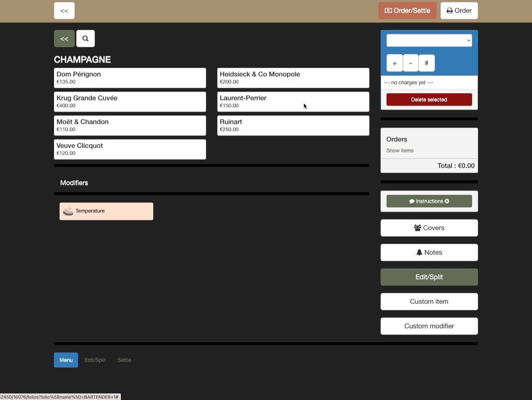The width and height of the screenshot is (532, 400).
Task: Click the Custom modifier button
Action: pyautogui.click(x=429, y=326)
